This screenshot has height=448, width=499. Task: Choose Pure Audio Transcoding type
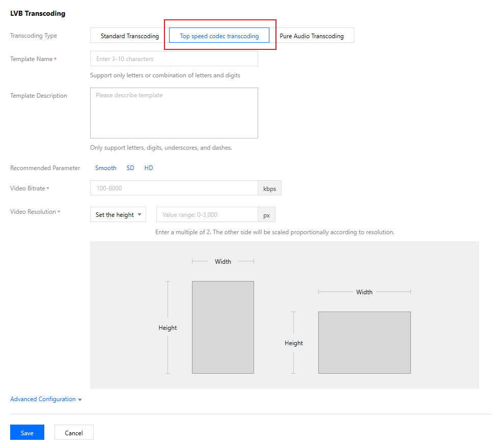tap(312, 35)
